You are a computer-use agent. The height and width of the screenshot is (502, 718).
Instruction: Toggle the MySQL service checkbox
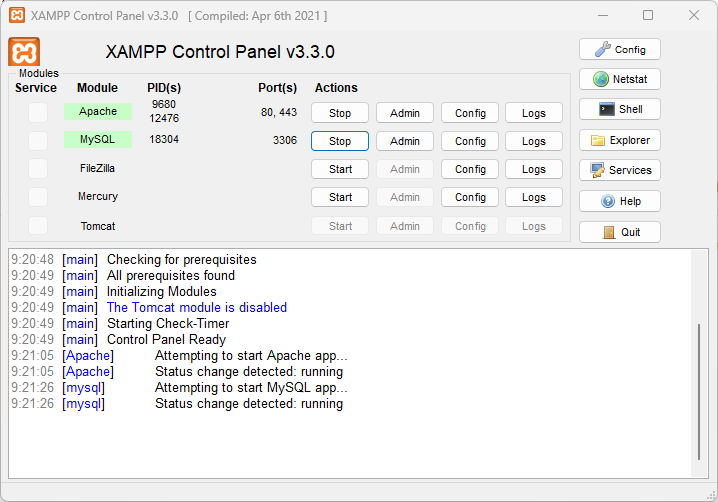point(37,141)
